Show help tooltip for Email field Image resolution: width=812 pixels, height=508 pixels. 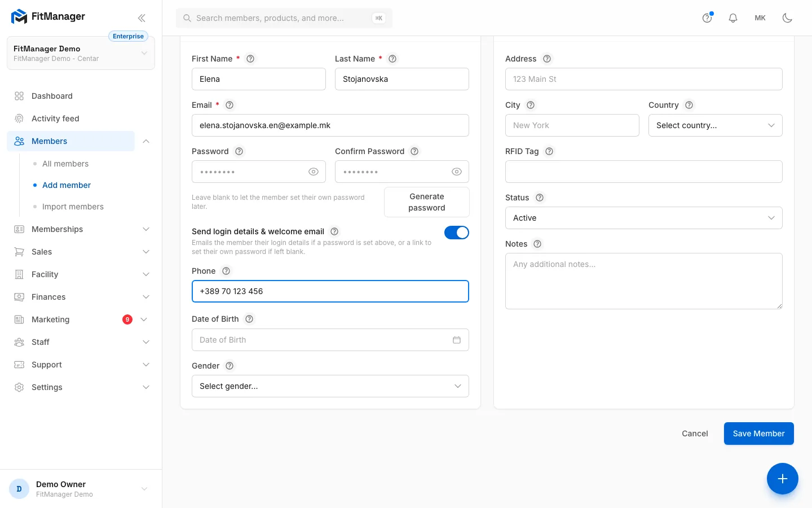pyautogui.click(x=230, y=105)
